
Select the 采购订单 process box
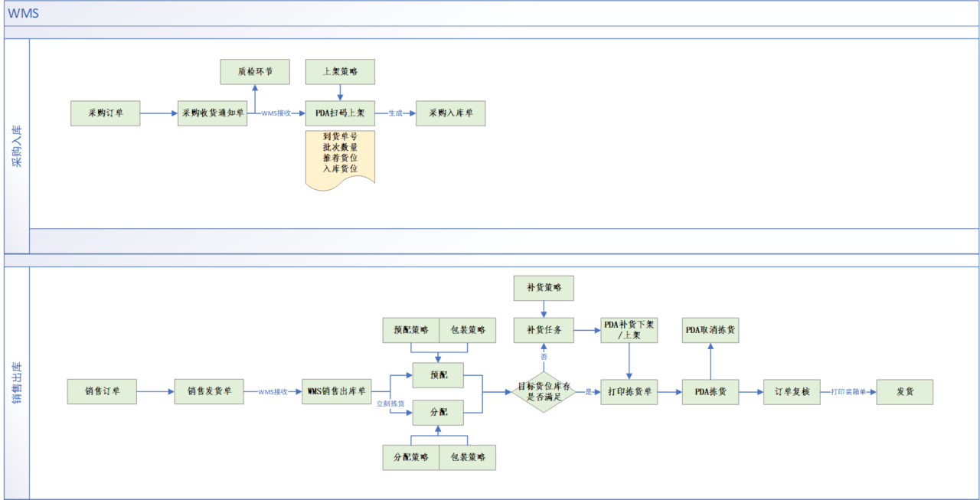(105, 113)
